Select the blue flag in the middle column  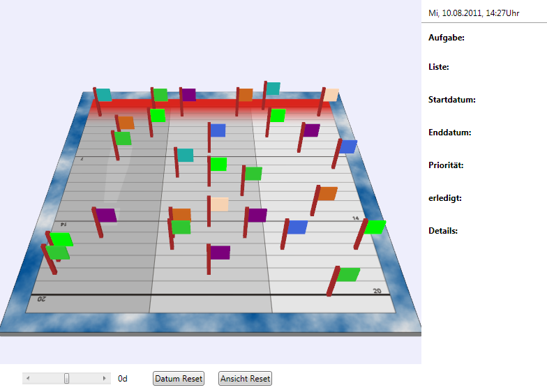click(x=218, y=130)
